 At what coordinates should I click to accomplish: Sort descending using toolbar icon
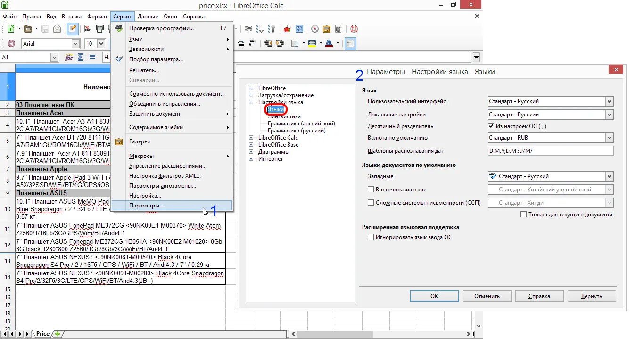pos(272,29)
